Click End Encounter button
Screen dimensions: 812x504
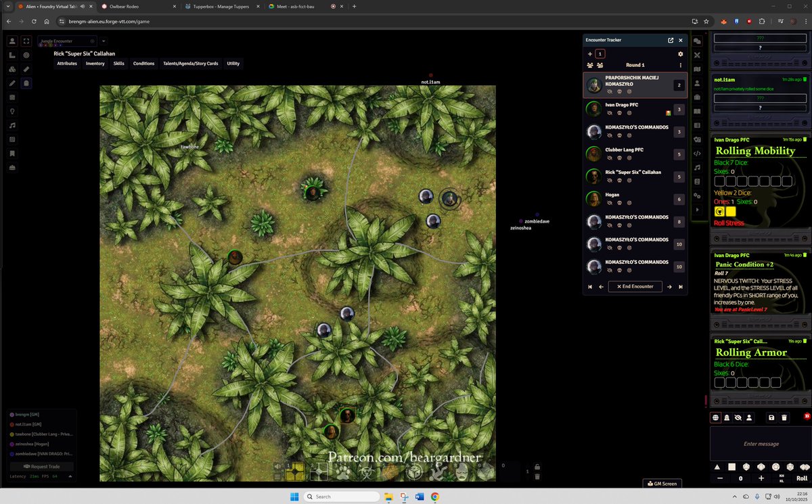(635, 286)
